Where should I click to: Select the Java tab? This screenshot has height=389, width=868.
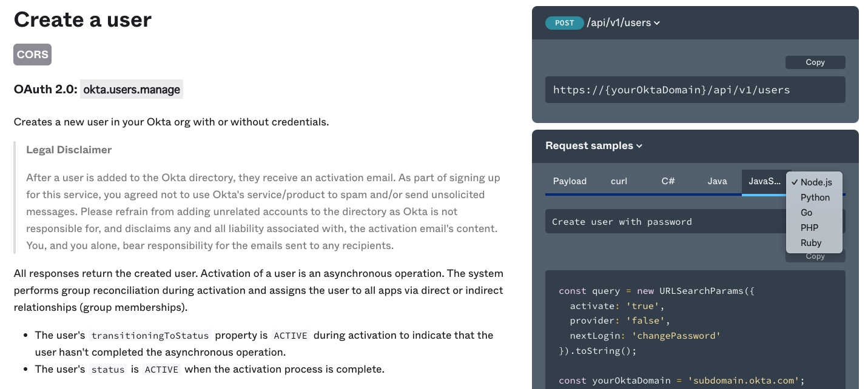pyautogui.click(x=717, y=181)
